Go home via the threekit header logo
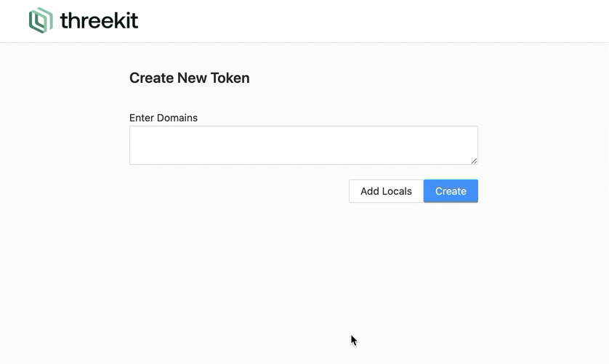 pos(83,20)
